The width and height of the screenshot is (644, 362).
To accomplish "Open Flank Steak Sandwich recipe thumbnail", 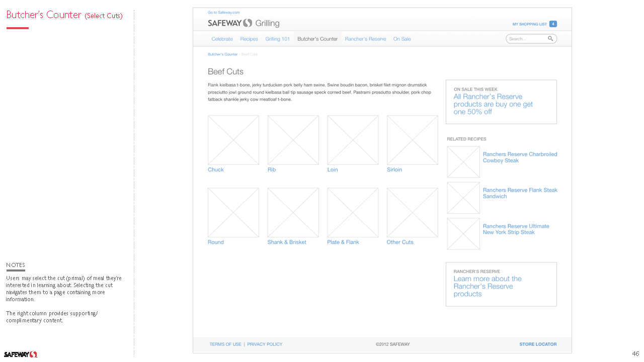I will point(463,198).
